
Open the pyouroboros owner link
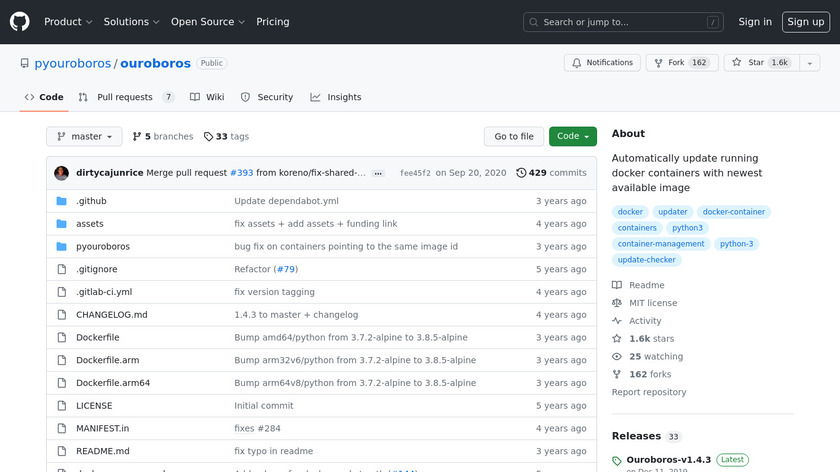click(72, 63)
